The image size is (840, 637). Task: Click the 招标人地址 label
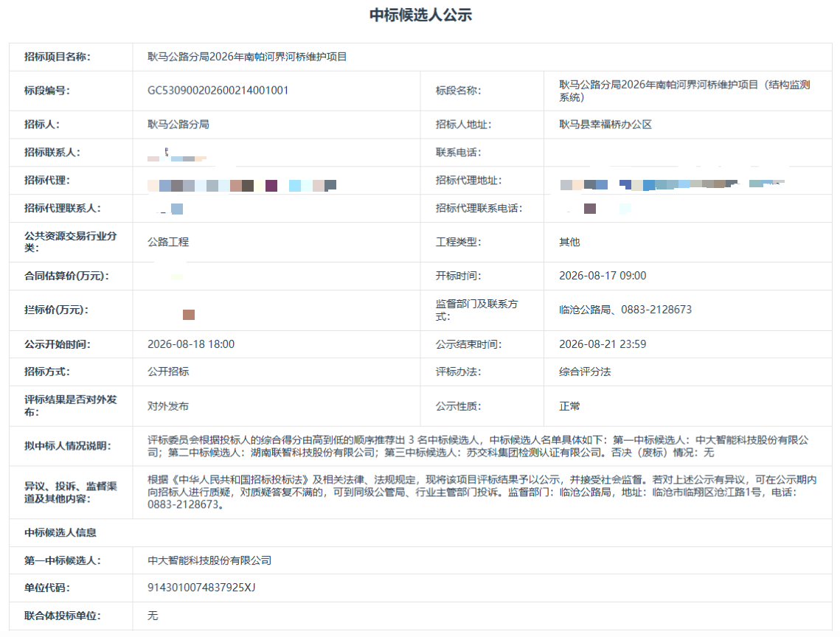pyautogui.click(x=463, y=125)
